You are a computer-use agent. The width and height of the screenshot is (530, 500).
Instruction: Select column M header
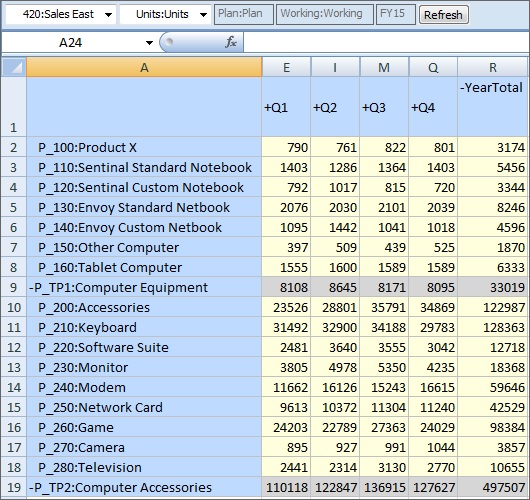384,67
